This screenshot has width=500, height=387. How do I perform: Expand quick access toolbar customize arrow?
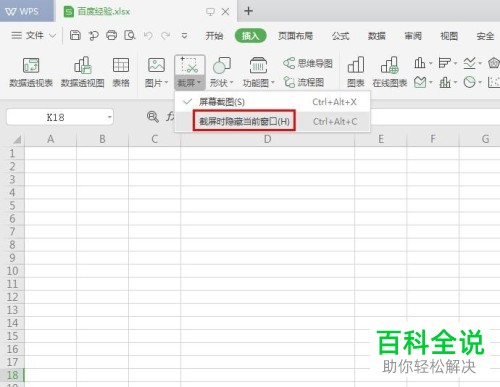(184, 35)
